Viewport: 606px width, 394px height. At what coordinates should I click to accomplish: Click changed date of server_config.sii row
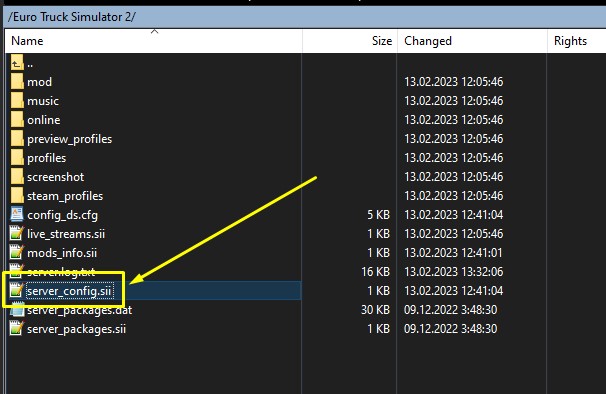[x=454, y=290]
